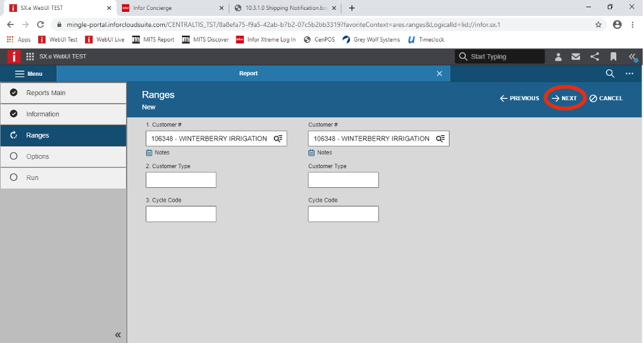Click the share icon in header
Viewport: 644px width, 343px height.
[595, 57]
